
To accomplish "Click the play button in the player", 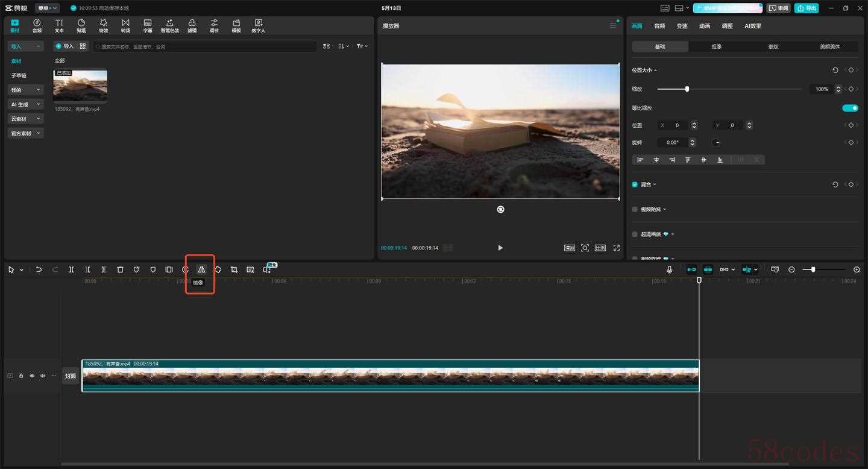I will 500,248.
